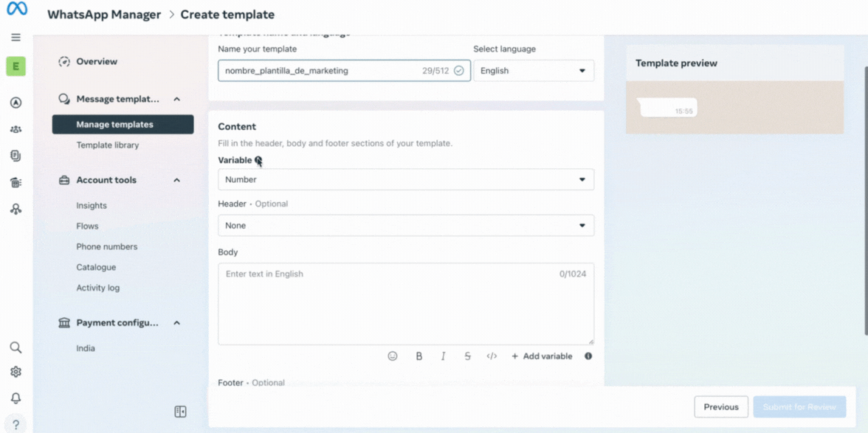Click the search magnifier icon
The height and width of the screenshot is (433, 868).
(x=16, y=347)
